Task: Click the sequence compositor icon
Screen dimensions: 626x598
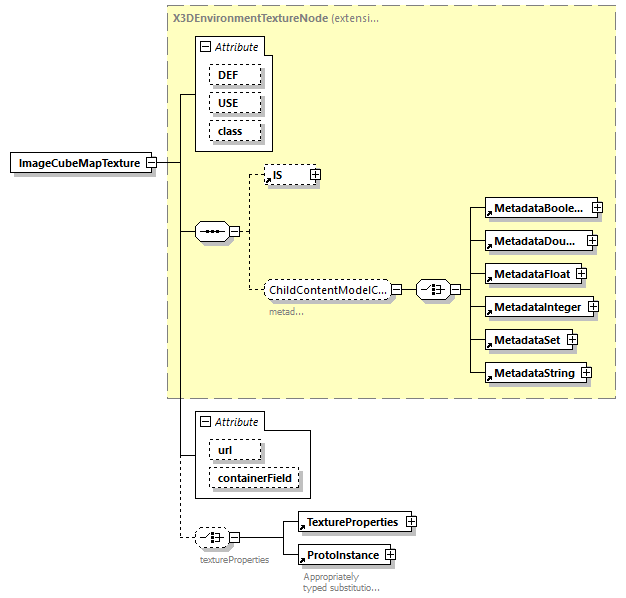Action: coord(211,231)
